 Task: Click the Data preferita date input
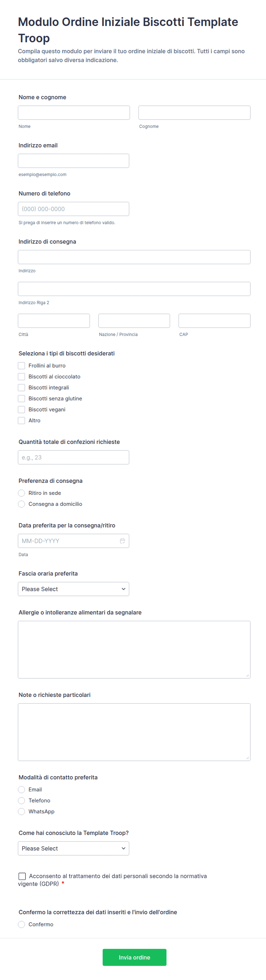click(x=74, y=541)
